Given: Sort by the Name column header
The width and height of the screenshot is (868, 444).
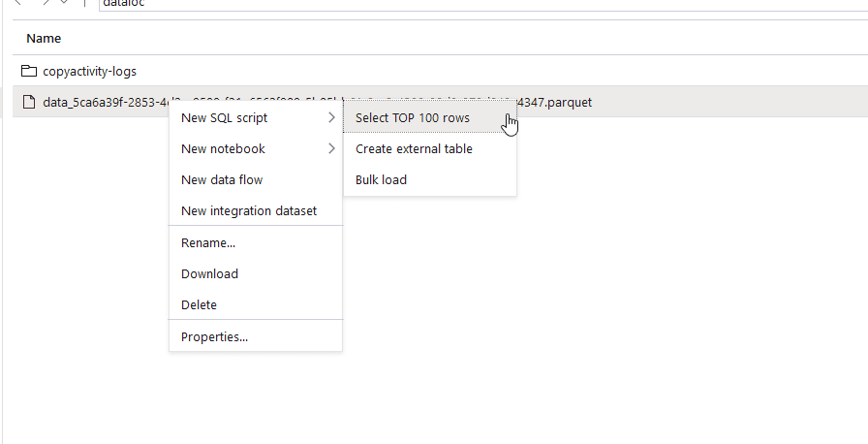Looking at the screenshot, I should tap(44, 39).
